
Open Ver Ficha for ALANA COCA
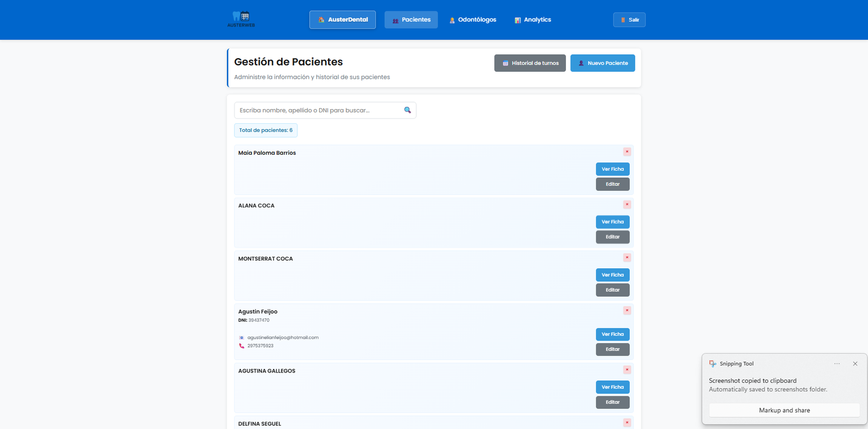pyautogui.click(x=612, y=222)
